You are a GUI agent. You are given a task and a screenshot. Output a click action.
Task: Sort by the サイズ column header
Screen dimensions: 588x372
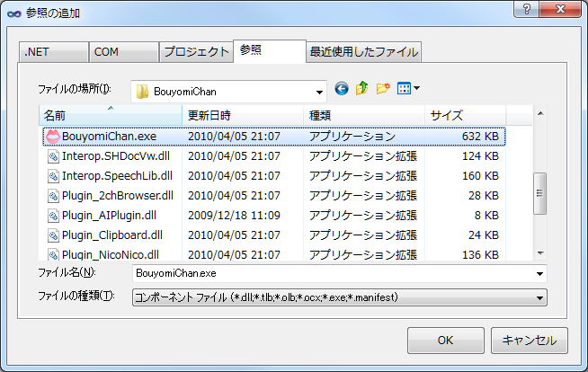coord(466,115)
